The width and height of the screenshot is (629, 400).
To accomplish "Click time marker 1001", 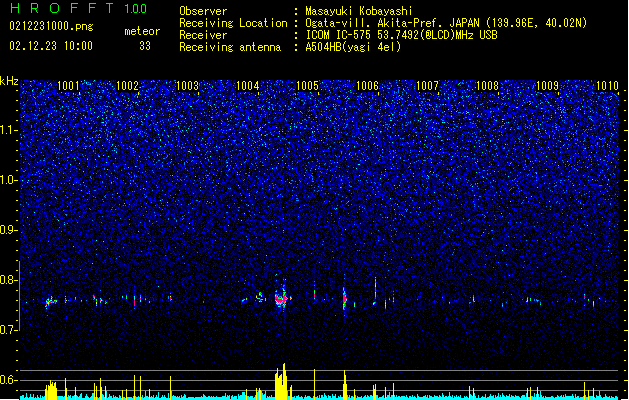I will tap(68, 86).
